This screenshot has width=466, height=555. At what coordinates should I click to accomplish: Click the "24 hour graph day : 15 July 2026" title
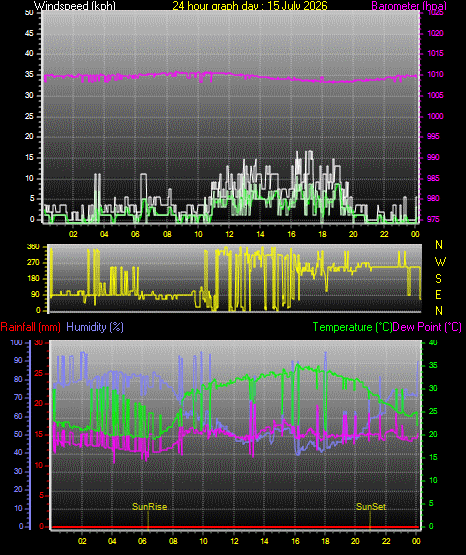pyautogui.click(x=250, y=5)
